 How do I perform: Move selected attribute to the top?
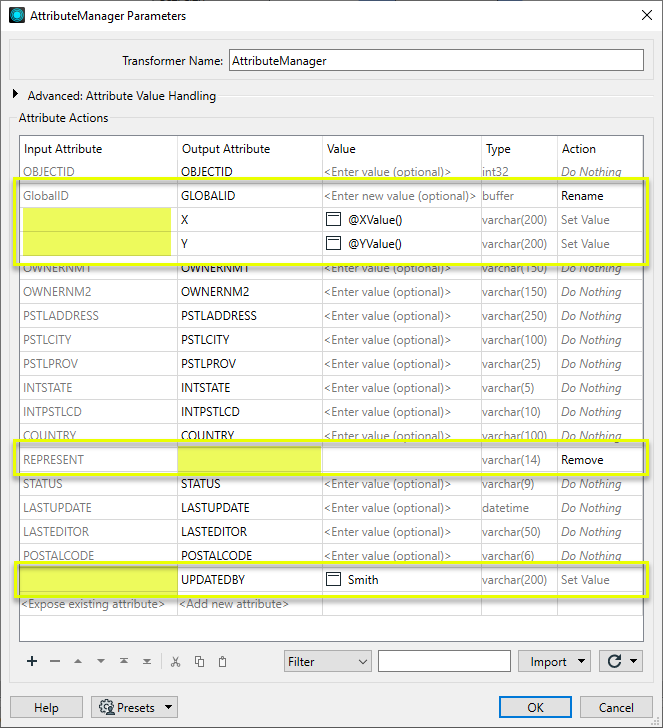coord(124,661)
